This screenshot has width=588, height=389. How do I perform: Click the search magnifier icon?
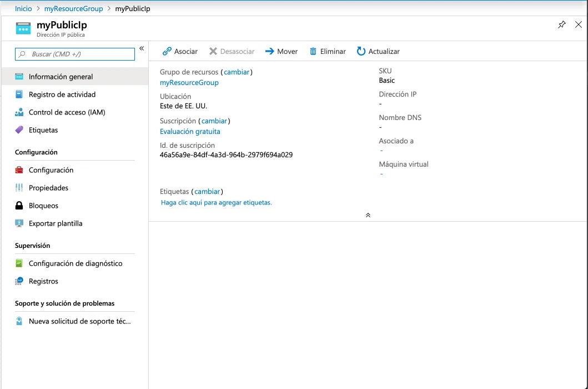pos(22,54)
